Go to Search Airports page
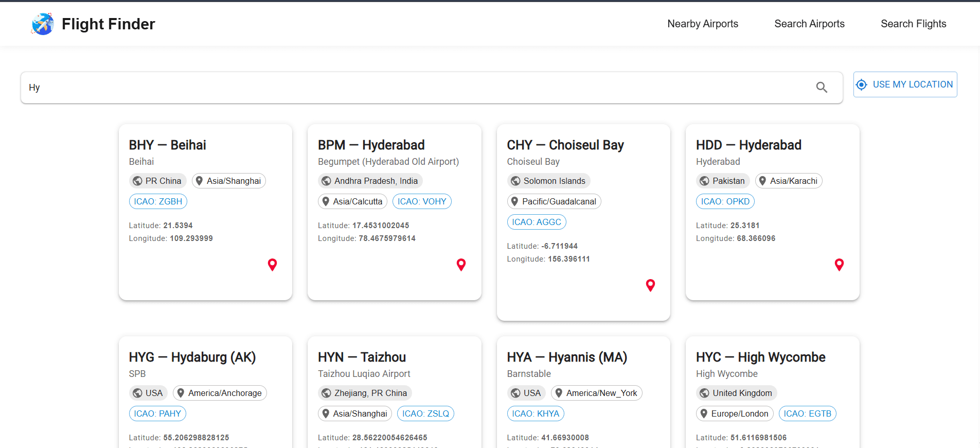The image size is (980, 448). click(809, 24)
